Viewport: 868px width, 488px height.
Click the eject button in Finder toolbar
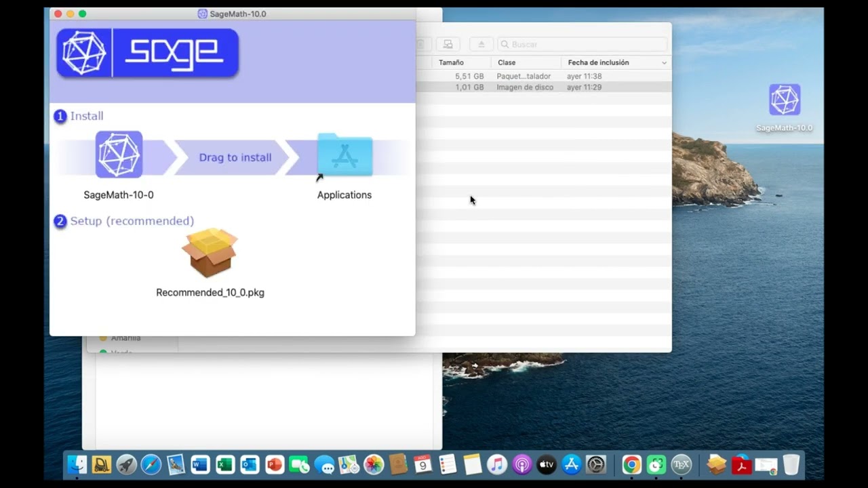tap(481, 44)
